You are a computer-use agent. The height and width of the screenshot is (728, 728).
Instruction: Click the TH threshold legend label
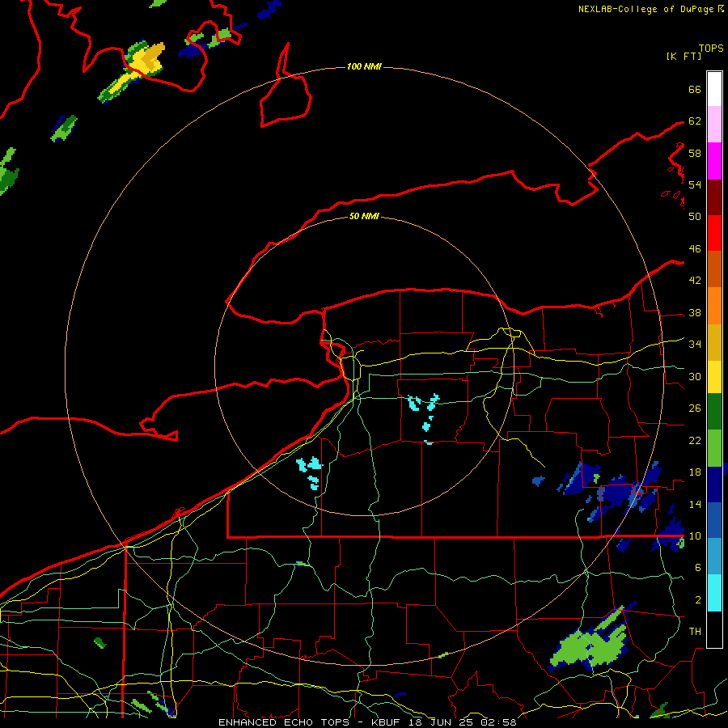click(695, 632)
